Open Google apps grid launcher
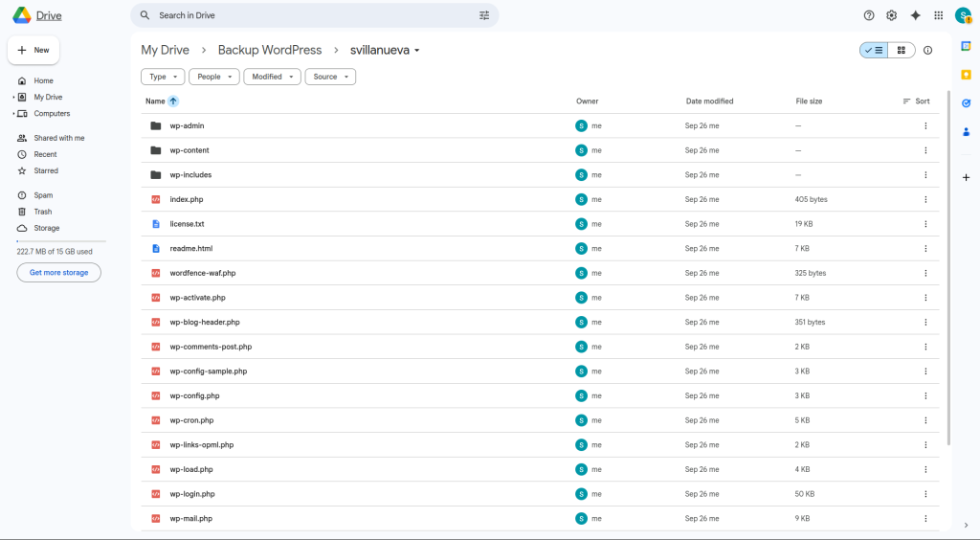 pos(938,15)
